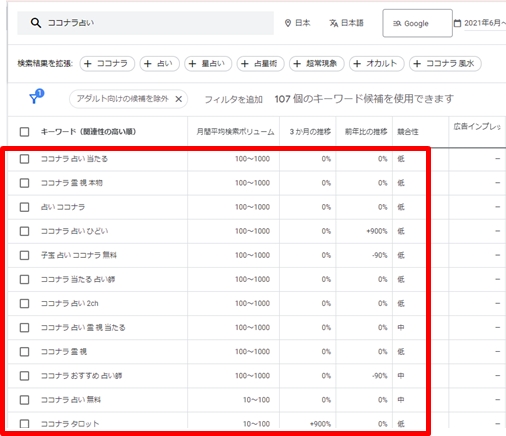Click keyword text ココナラ 当たる 占い師
The width and height of the screenshot is (506, 436).
pos(78,279)
